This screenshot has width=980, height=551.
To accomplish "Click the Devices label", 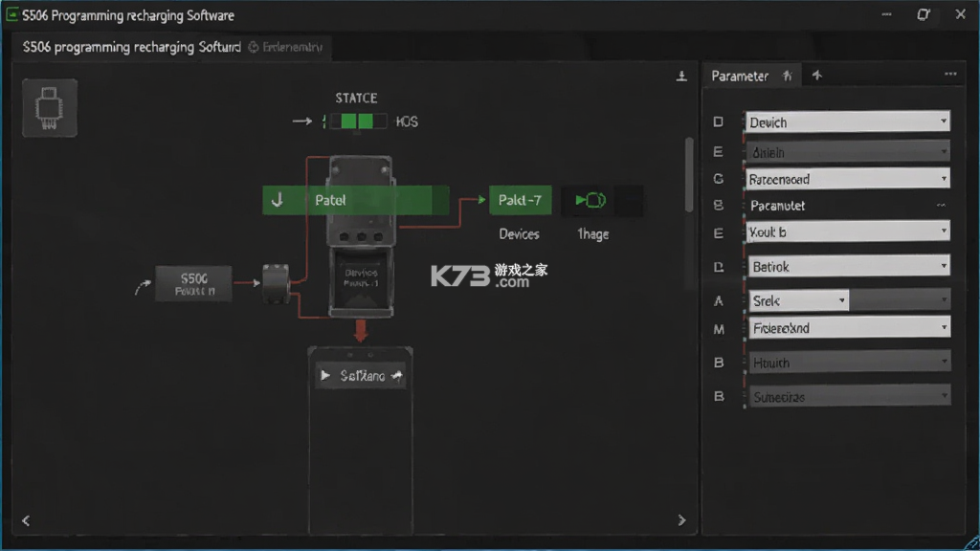I will [x=519, y=234].
